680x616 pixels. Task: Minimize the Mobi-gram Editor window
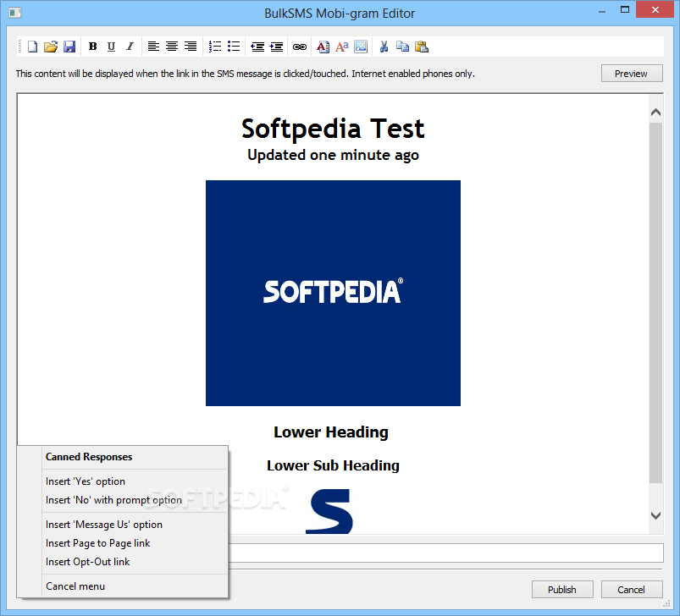click(602, 12)
